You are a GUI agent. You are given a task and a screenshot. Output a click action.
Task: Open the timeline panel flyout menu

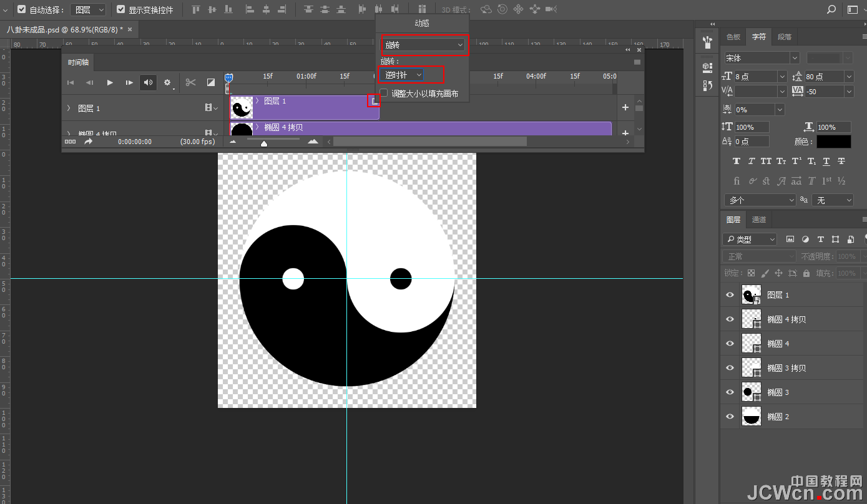pyautogui.click(x=637, y=62)
